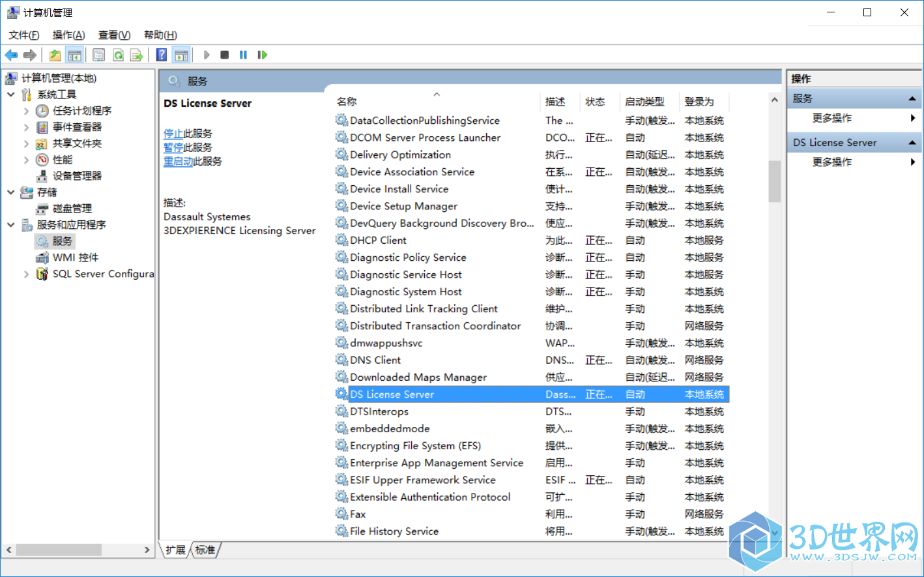Expand the 任务计划程序 node

(x=27, y=111)
